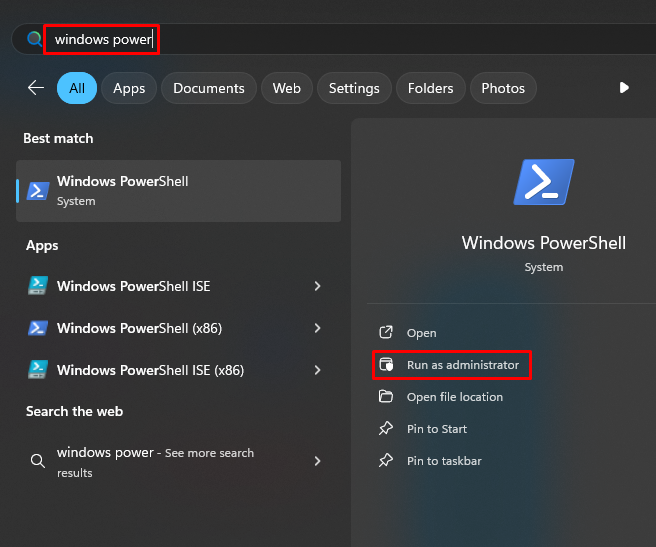The height and width of the screenshot is (547, 656).
Task: Click the large Windows PowerShell logo
Action: [x=544, y=182]
